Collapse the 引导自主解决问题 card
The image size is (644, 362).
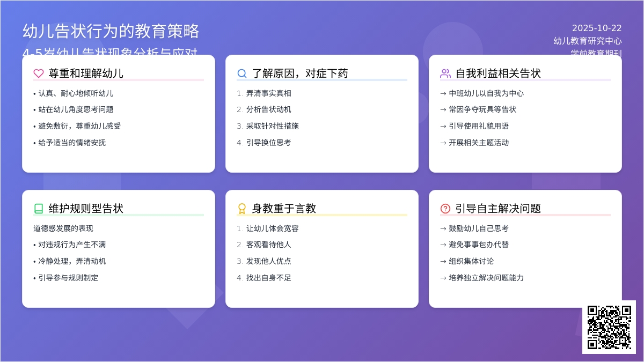pyautogui.click(x=525, y=248)
